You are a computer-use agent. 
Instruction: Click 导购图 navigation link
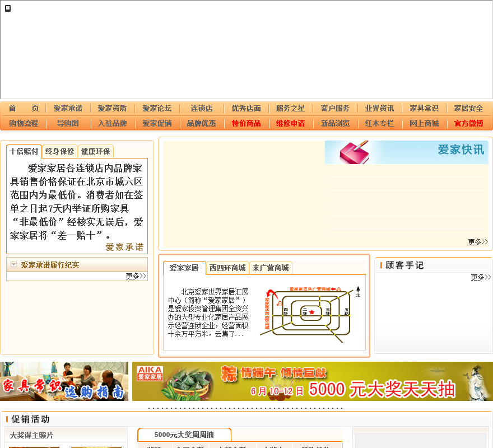pos(68,123)
